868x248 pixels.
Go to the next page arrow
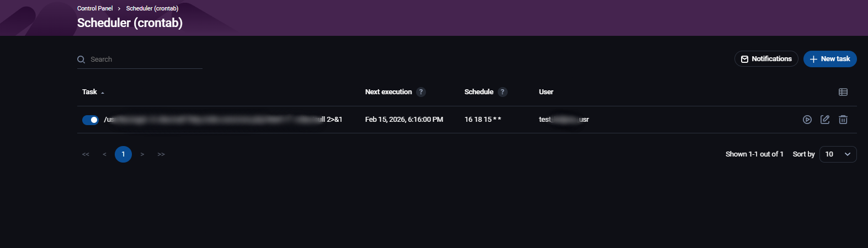pos(142,154)
